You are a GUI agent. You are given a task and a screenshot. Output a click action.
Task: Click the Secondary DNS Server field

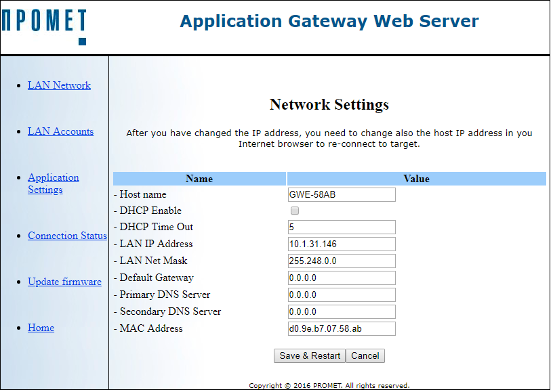click(x=341, y=312)
